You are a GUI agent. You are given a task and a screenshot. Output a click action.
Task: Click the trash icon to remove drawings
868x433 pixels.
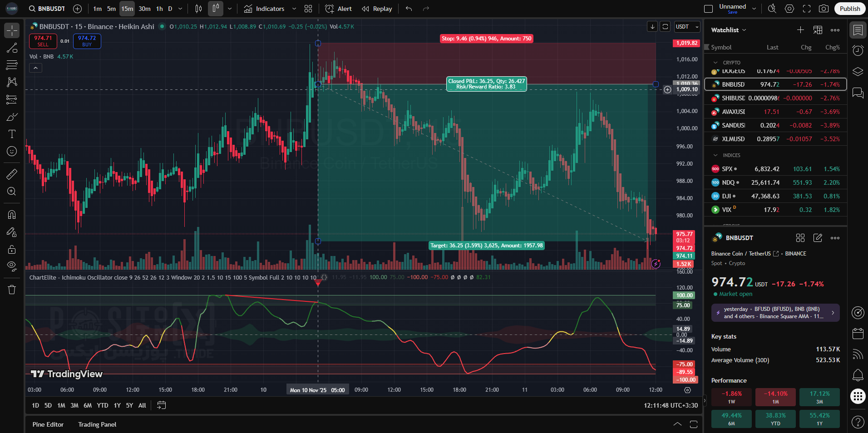click(x=12, y=290)
